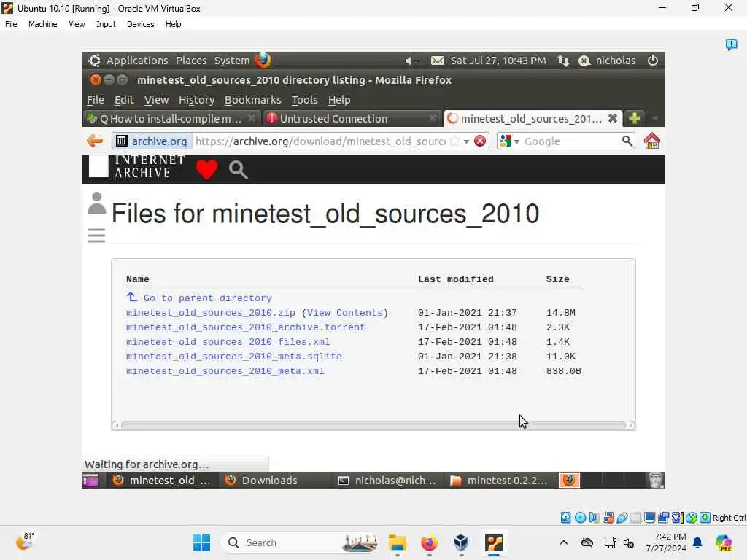This screenshot has width=747, height=560.
Task: Open Ubuntu System menu
Action: pos(231,61)
